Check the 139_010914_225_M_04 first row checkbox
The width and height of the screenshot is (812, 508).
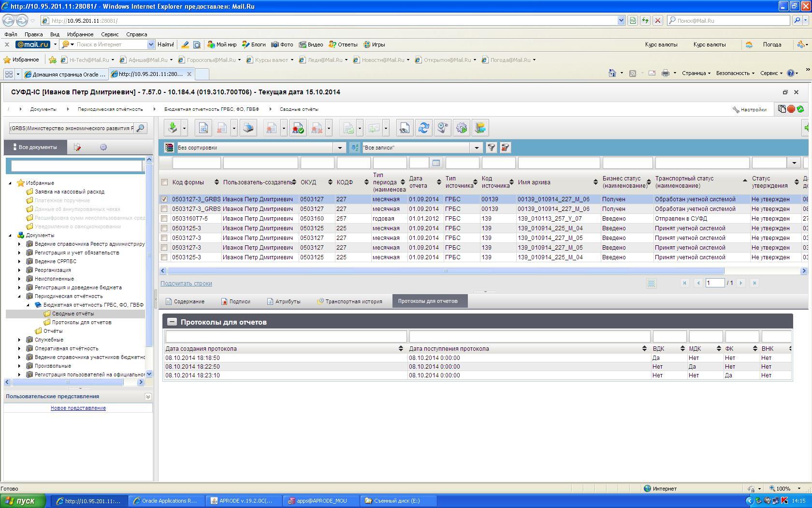[164, 228]
